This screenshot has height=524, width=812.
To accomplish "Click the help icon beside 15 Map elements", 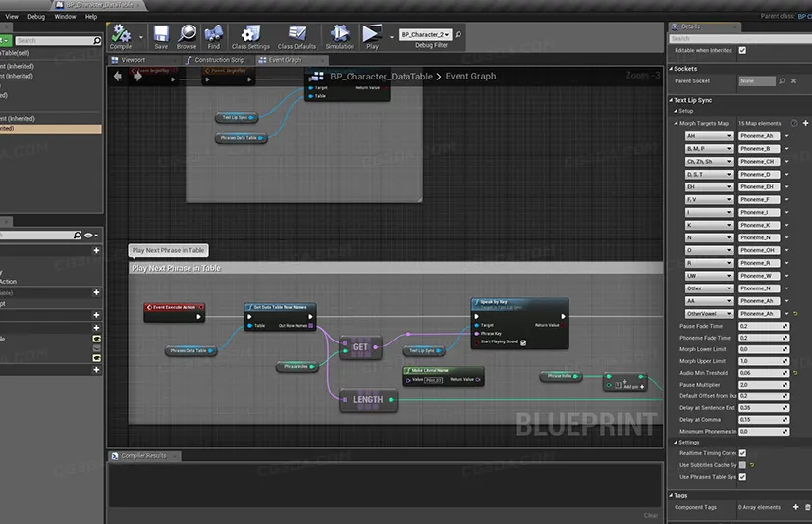I will point(794,123).
